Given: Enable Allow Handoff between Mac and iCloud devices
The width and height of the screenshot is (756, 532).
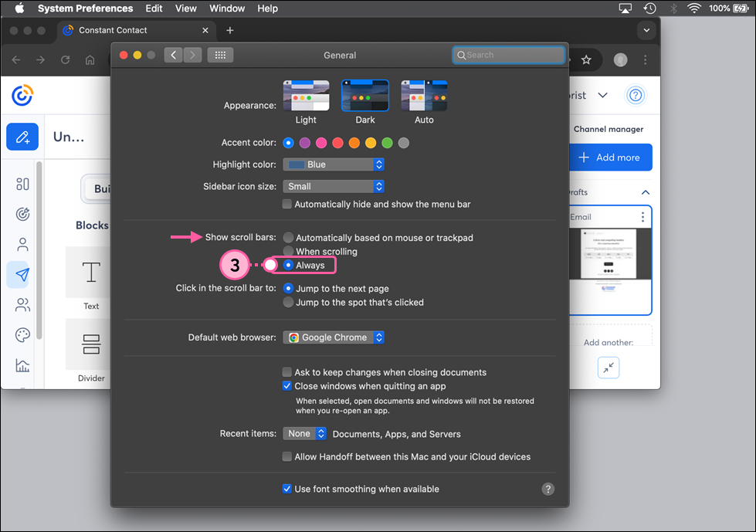Looking at the screenshot, I should click(x=286, y=457).
